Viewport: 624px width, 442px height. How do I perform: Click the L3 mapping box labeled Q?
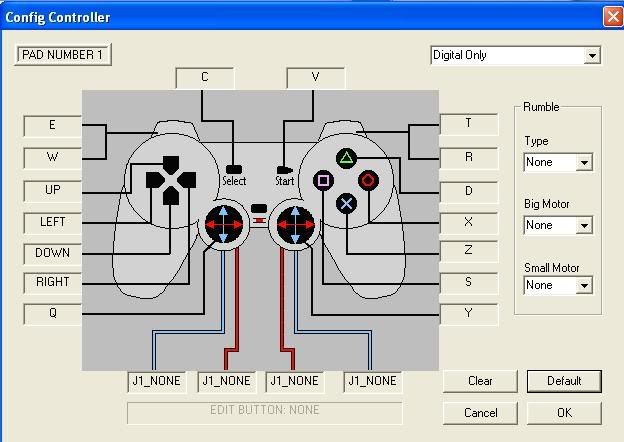tap(53, 314)
